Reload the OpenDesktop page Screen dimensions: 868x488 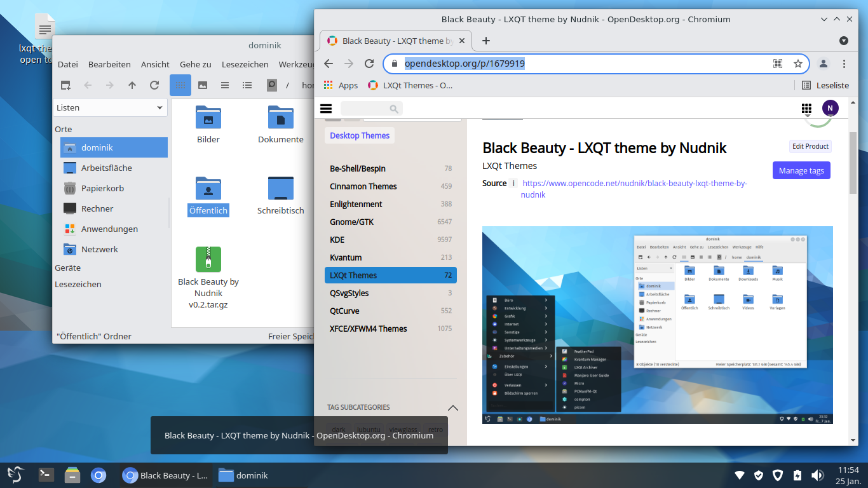point(369,64)
